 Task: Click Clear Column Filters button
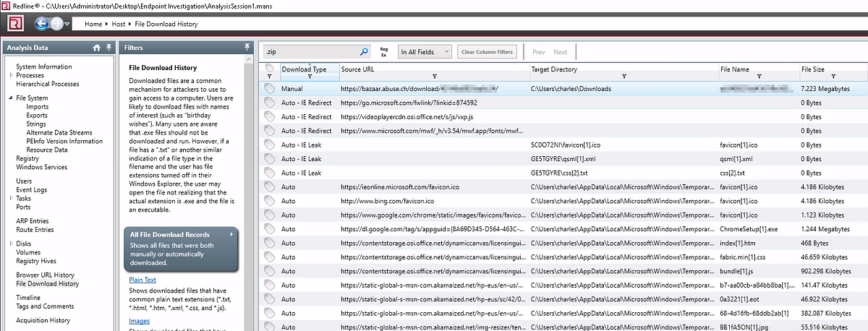[x=488, y=52]
